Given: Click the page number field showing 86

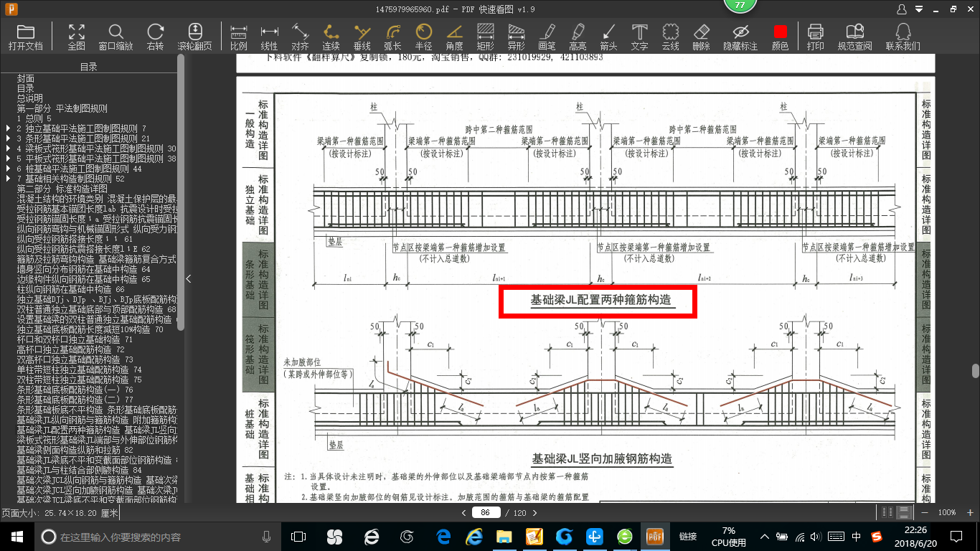Looking at the screenshot, I should 486,513.
